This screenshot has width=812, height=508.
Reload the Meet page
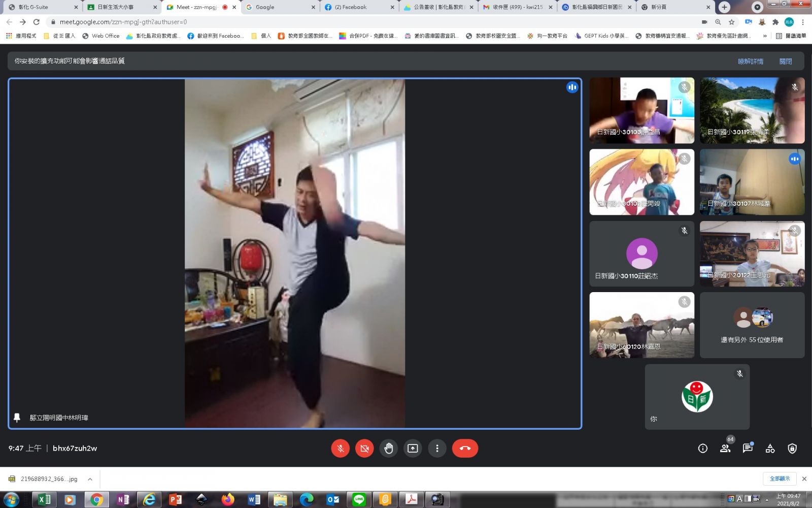coord(36,22)
